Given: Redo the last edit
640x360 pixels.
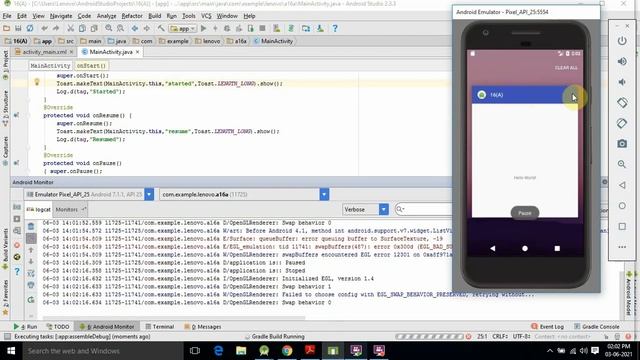Looking at the screenshot, I should pos(56,29).
